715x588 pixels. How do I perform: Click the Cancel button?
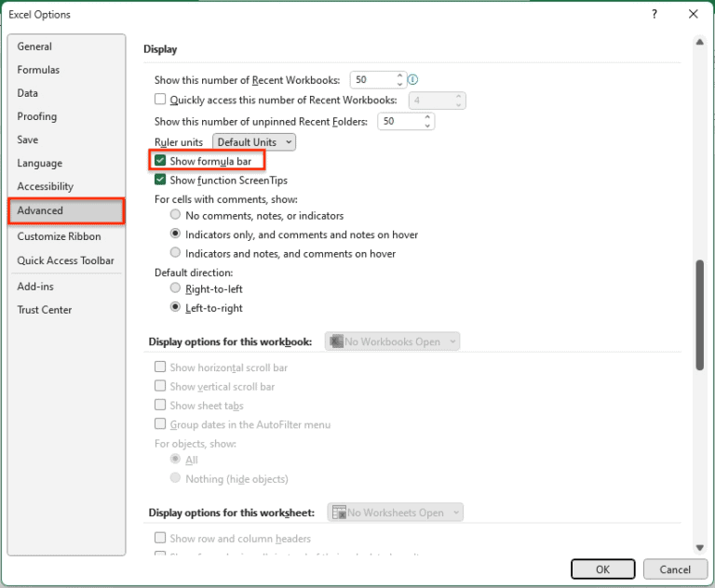[675, 569]
